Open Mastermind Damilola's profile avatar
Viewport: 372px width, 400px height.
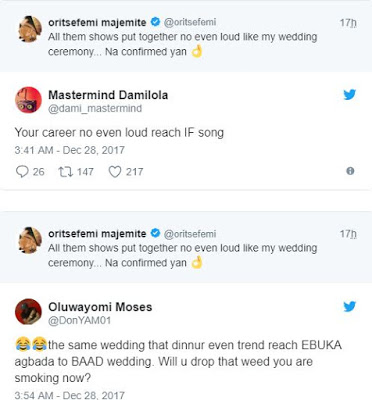click(28, 100)
